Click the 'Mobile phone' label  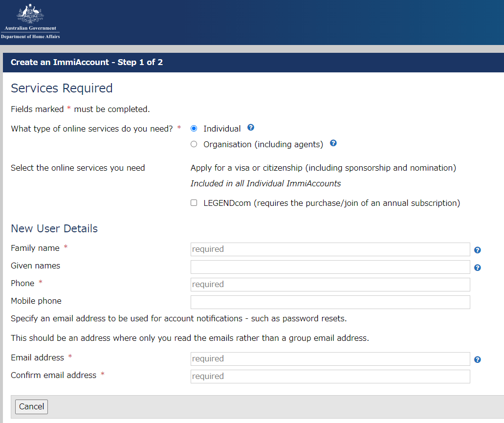(36, 301)
